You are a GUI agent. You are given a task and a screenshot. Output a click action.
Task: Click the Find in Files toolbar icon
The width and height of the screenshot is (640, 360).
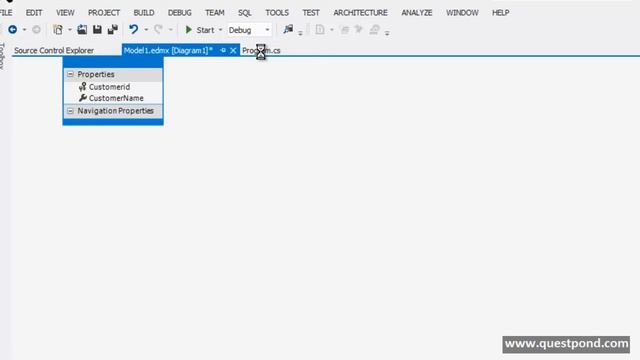(288, 29)
